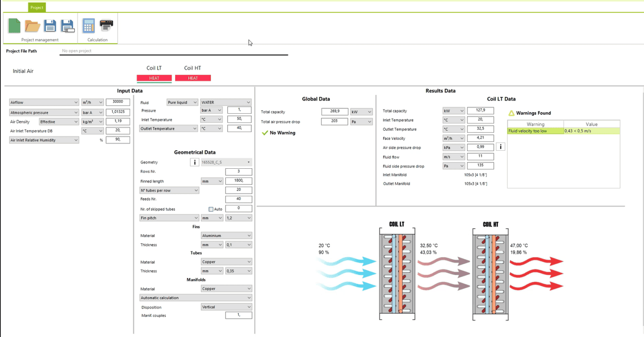Click the HEAT button under Coil LT

pos(154,78)
